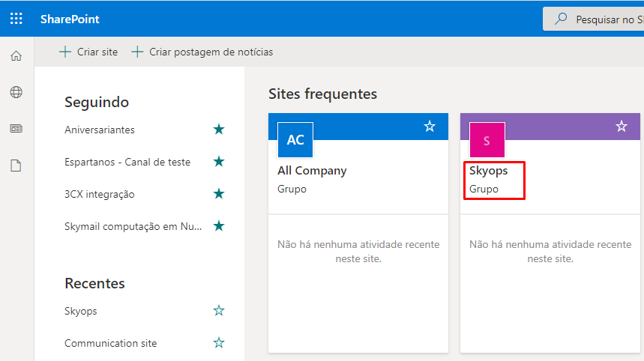Viewport: 644px width, 361px height.
Task: Click Grupo label under Skyops
Action: [484, 189]
